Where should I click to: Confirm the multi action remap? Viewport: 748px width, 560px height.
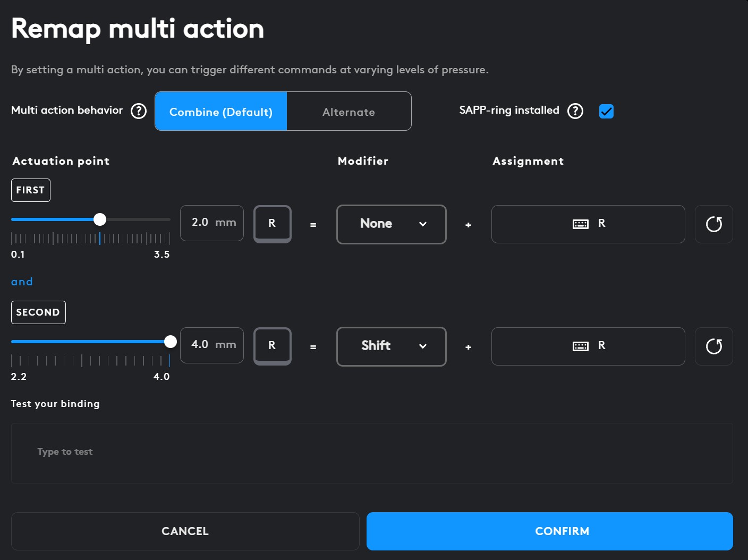click(550, 531)
